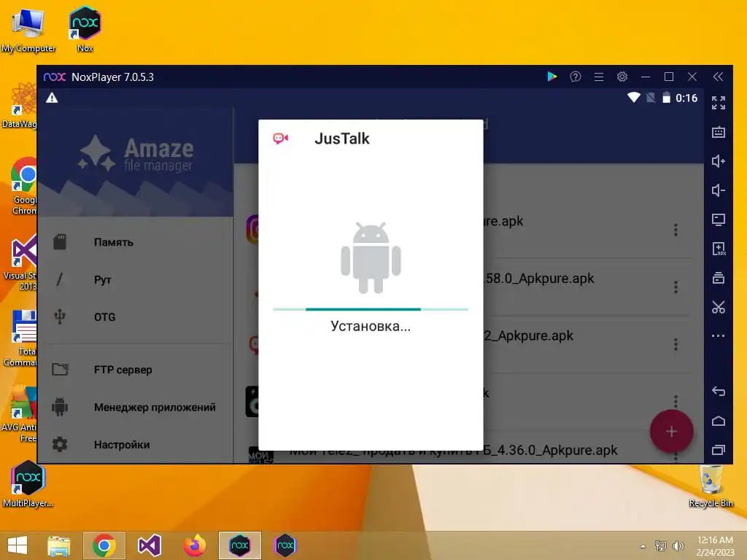Open the Google Chrome desktop shortcut
This screenshot has height=560, width=747.
point(24,186)
